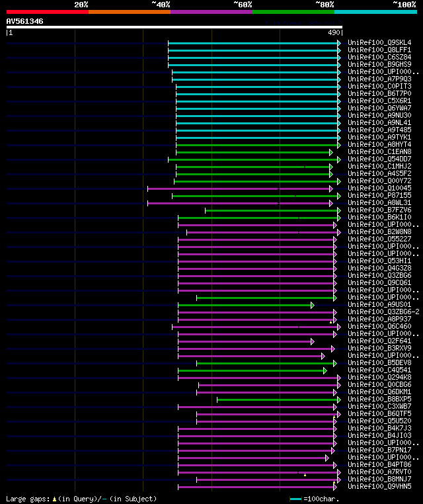Open hit UniRef100_Q8LFF1

[379, 50]
